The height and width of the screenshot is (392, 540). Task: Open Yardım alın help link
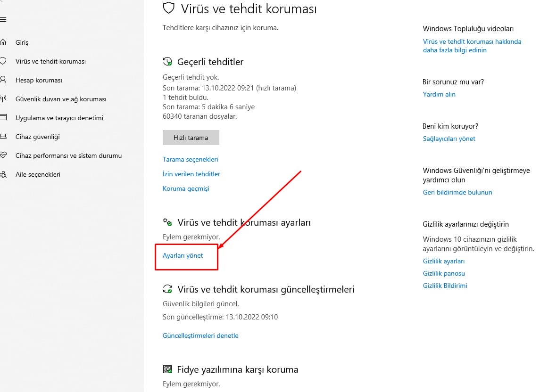tap(439, 94)
